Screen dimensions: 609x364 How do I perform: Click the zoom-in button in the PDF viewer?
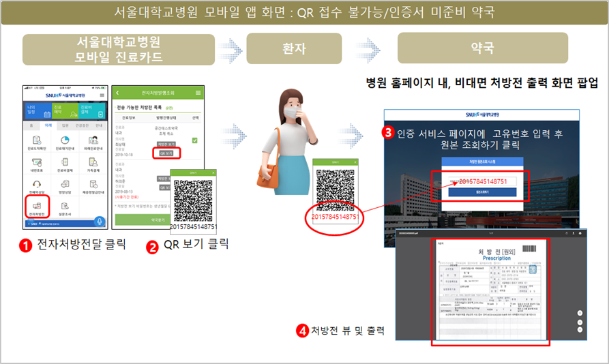(x=580, y=322)
